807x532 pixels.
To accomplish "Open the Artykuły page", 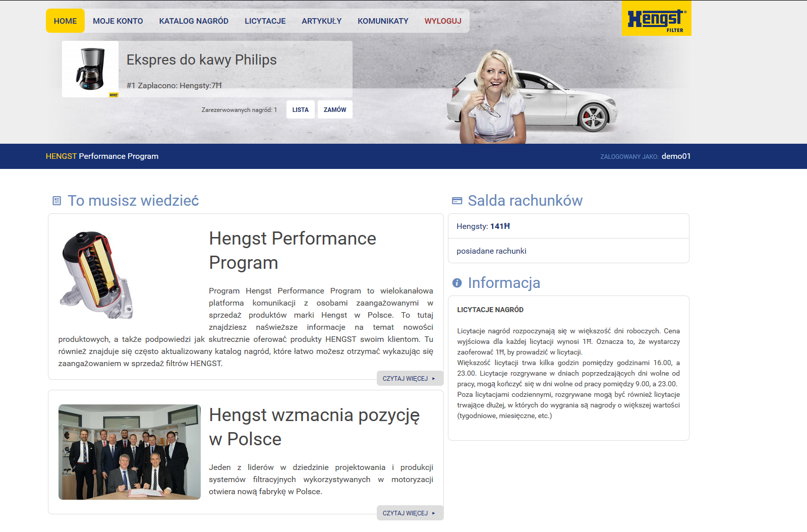I will [321, 21].
